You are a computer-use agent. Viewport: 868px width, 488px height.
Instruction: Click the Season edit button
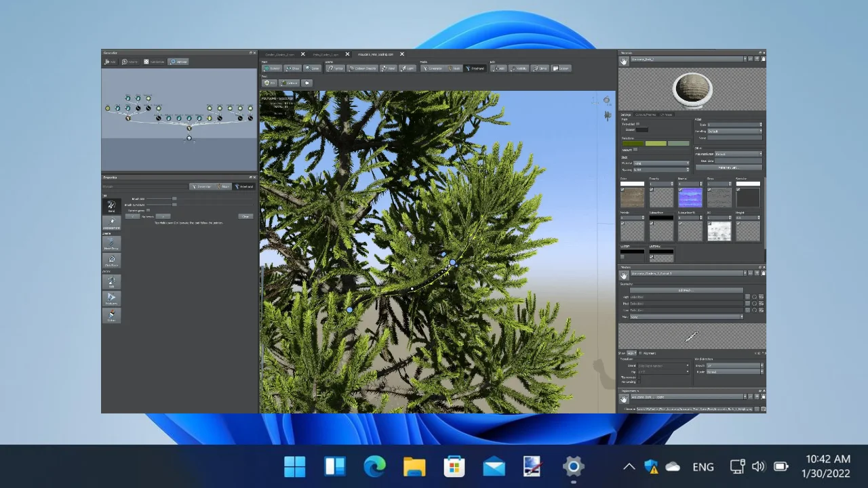(x=561, y=68)
